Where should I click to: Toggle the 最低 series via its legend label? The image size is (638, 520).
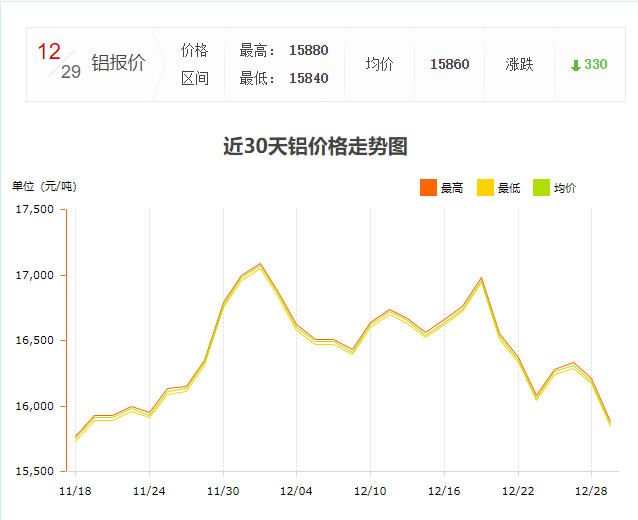[509, 188]
